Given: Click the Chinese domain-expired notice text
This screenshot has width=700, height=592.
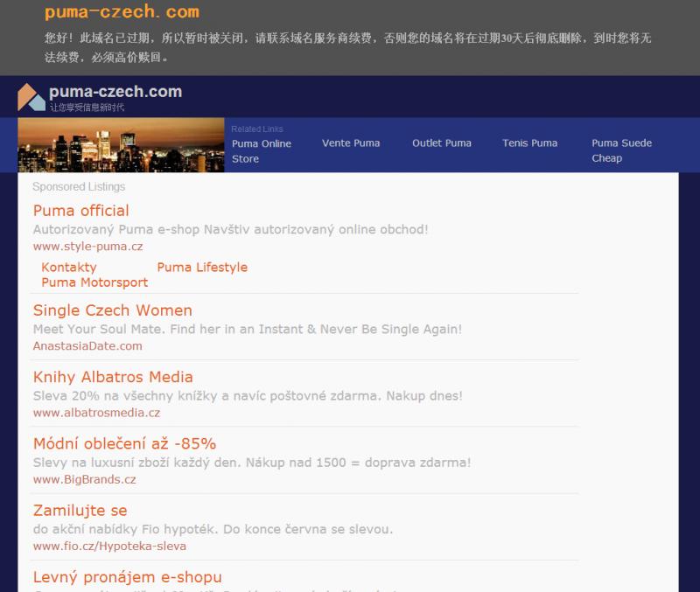Looking at the screenshot, I should pos(347,47).
